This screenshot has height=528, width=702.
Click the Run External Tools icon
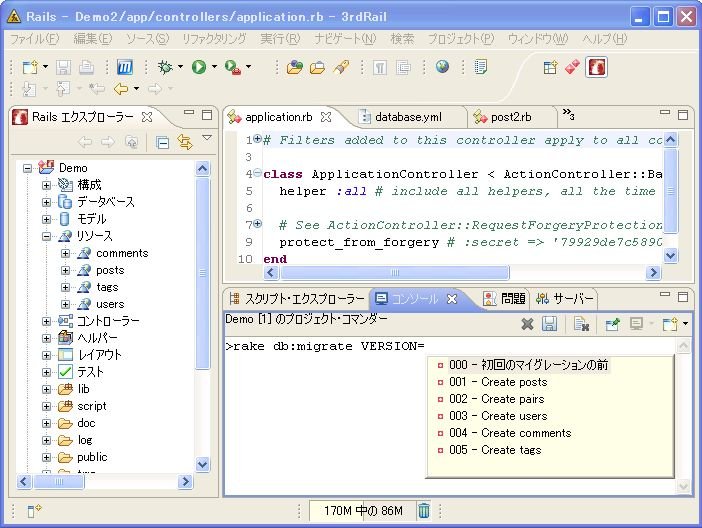pos(233,67)
